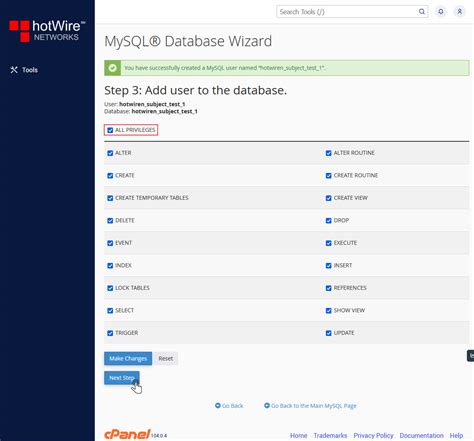
Task: Select the database name hotwiren_subject_test_1
Action: pyautogui.click(x=165, y=111)
